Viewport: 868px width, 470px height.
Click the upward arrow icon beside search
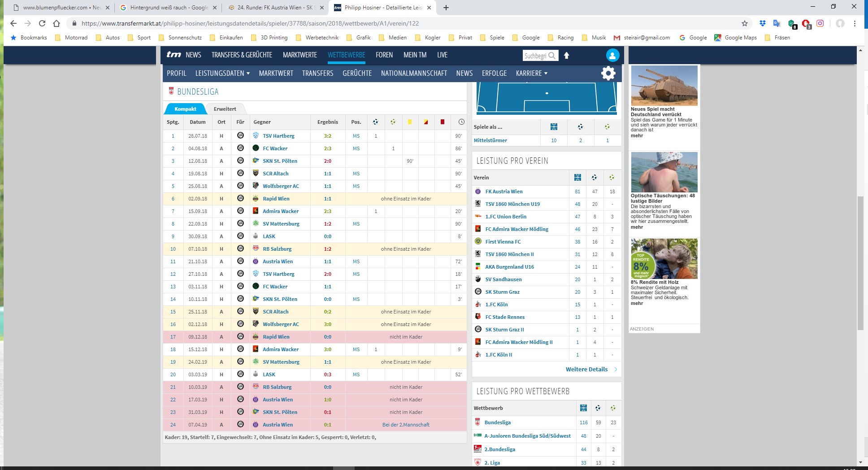(567, 56)
